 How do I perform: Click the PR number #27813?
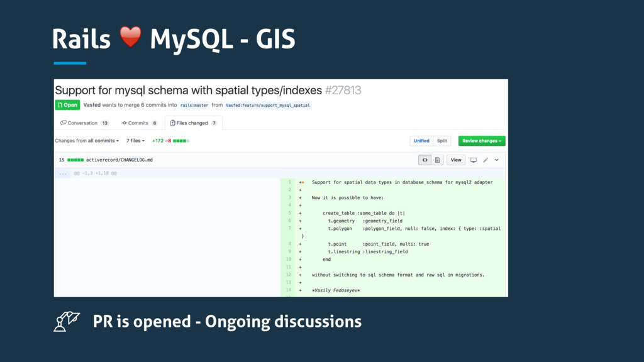pyautogui.click(x=343, y=90)
